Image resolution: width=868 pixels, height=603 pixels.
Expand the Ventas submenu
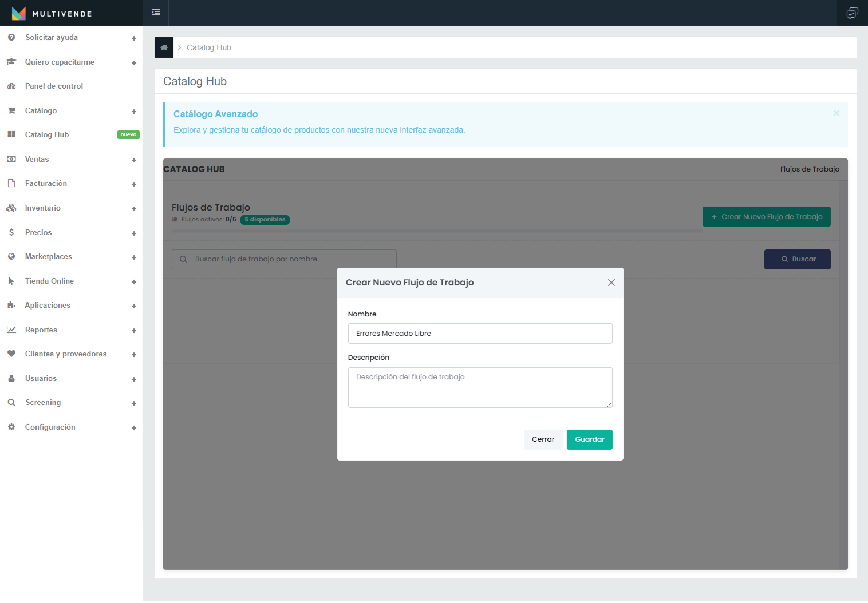[x=133, y=160]
